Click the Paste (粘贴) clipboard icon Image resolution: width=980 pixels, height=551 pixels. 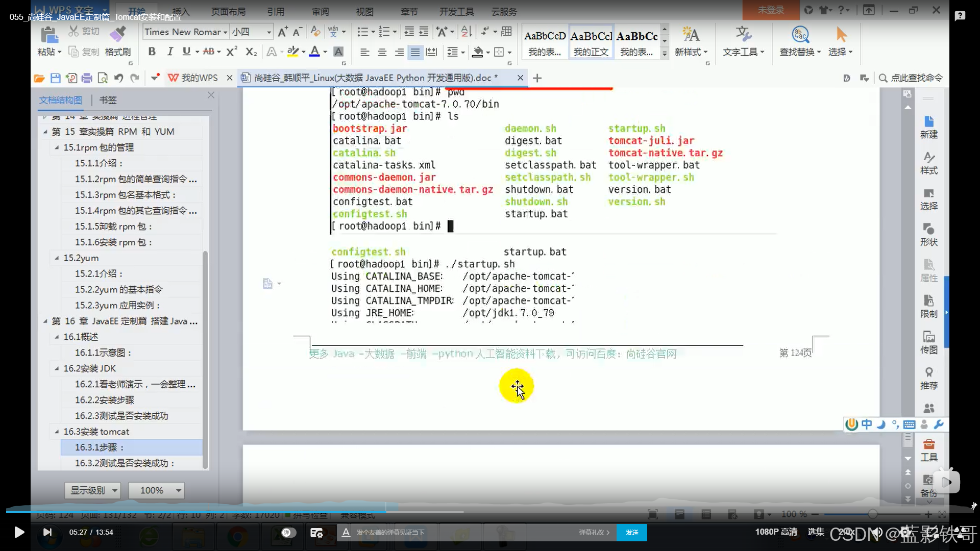[49, 35]
